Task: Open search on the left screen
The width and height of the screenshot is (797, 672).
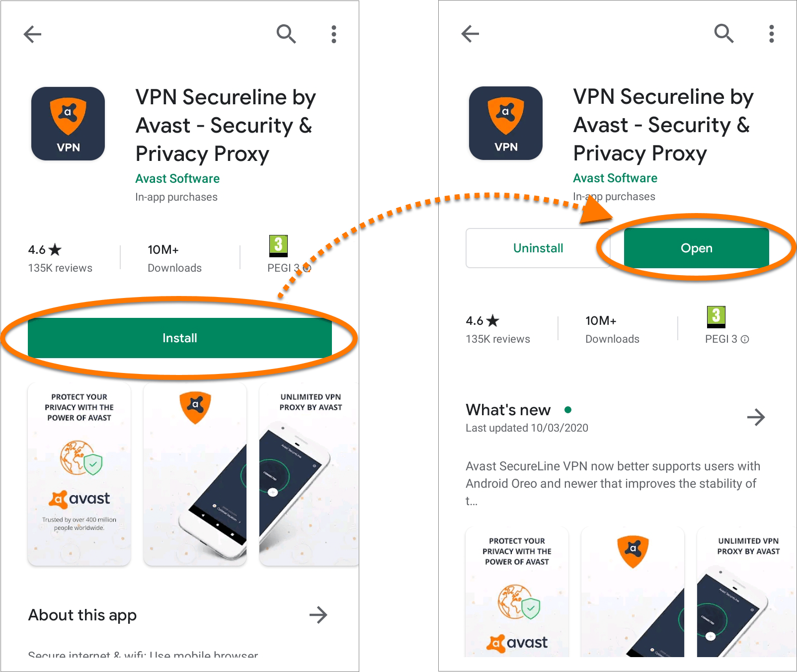Action: pyautogui.click(x=286, y=34)
